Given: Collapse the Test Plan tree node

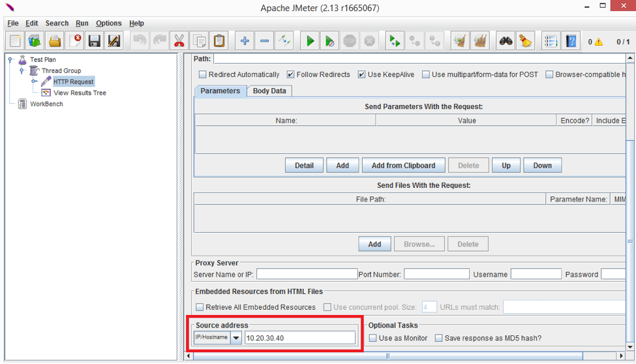Looking at the screenshot, I should pyautogui.click(x=10, y=59).
